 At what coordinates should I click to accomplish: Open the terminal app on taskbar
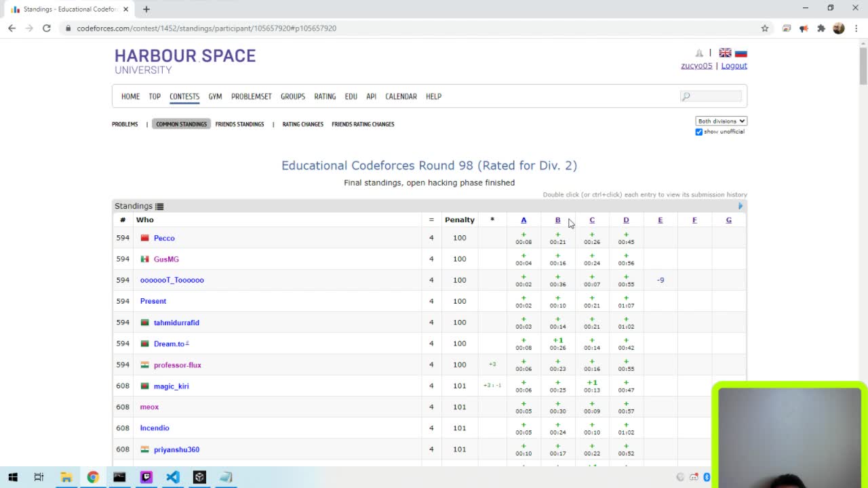[x=119, y=477]
